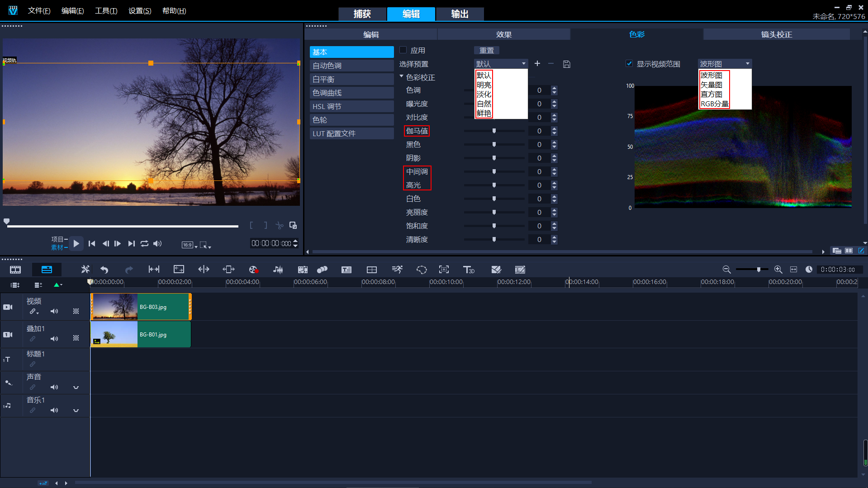Open the storyboard view

pyautogui.click(x=15, y=270)
